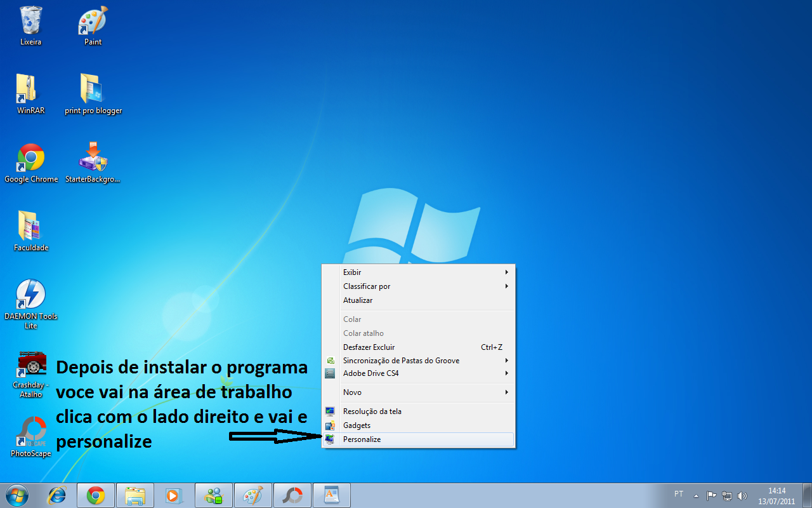Select the Google Chrome desktop shortcut
The height and width of the screenshot is (508, 812).
[30, 163]
